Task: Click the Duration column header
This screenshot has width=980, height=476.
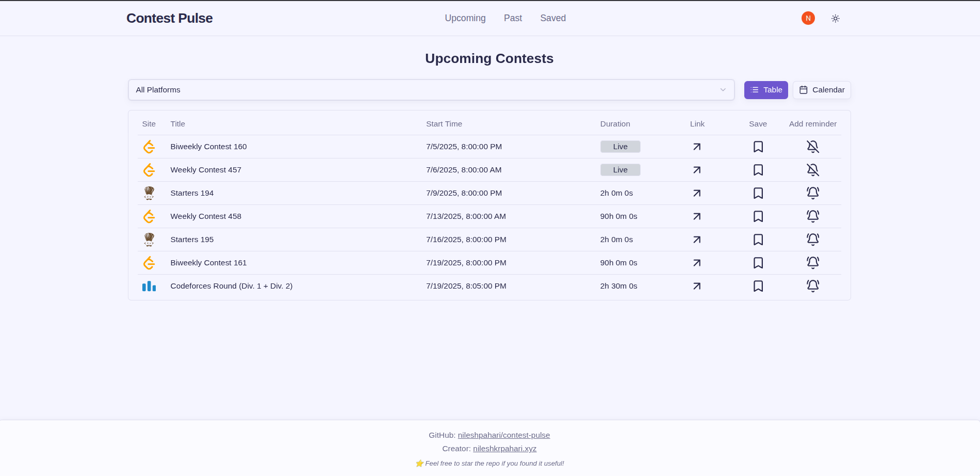Action: coord(615,124)
